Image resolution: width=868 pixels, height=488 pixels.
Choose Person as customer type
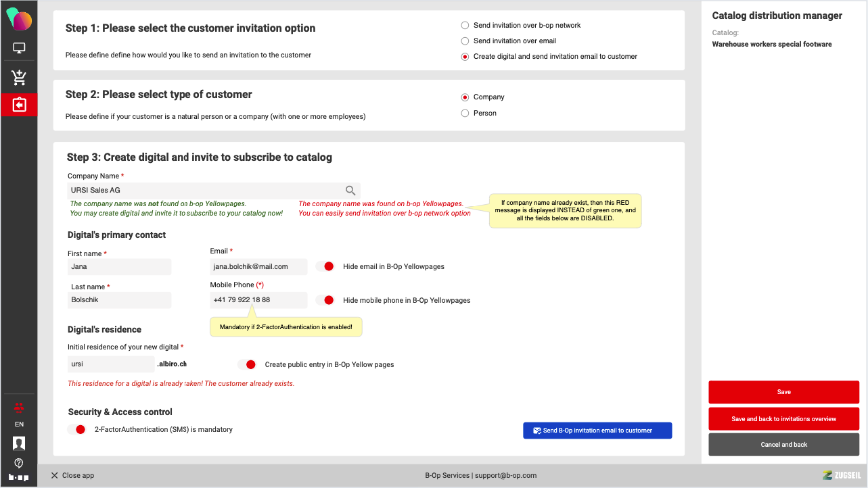coord(465,114)
